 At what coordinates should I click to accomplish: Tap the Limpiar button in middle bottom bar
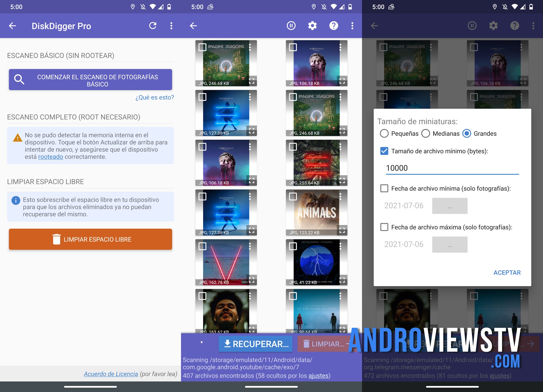324,344
